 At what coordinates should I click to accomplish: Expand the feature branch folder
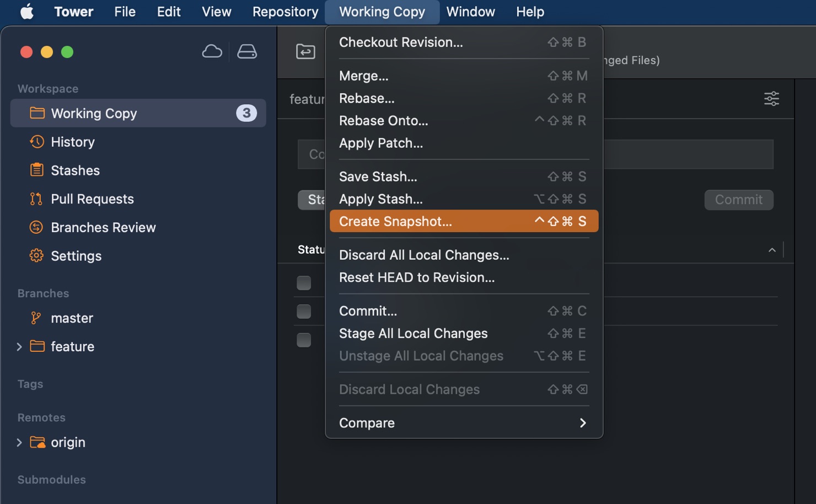click(x=19, y=347)
